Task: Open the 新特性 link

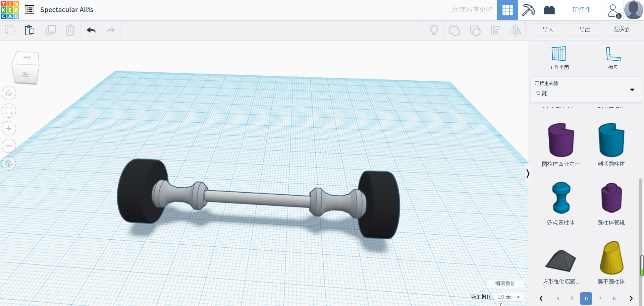Action: click(x=581, y=10)
